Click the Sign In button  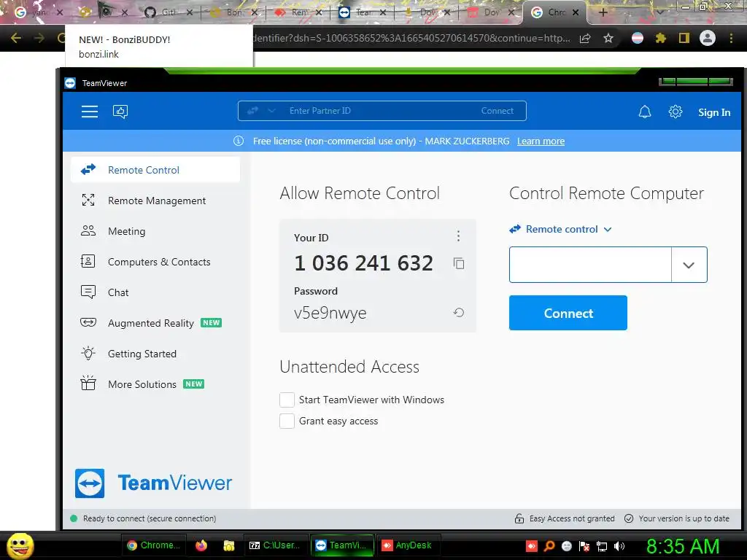click(713, 112)
